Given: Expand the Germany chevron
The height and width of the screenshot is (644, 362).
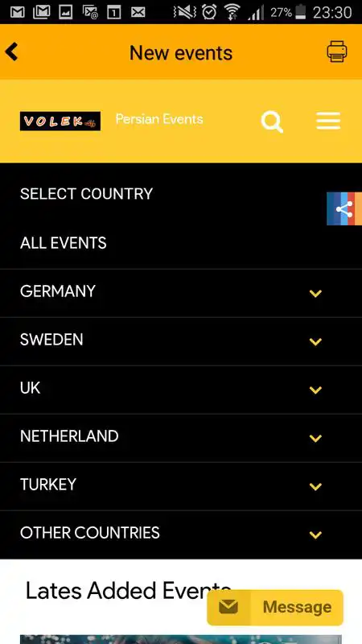Looking at the screenshot, I should click(x=315, y=293).
